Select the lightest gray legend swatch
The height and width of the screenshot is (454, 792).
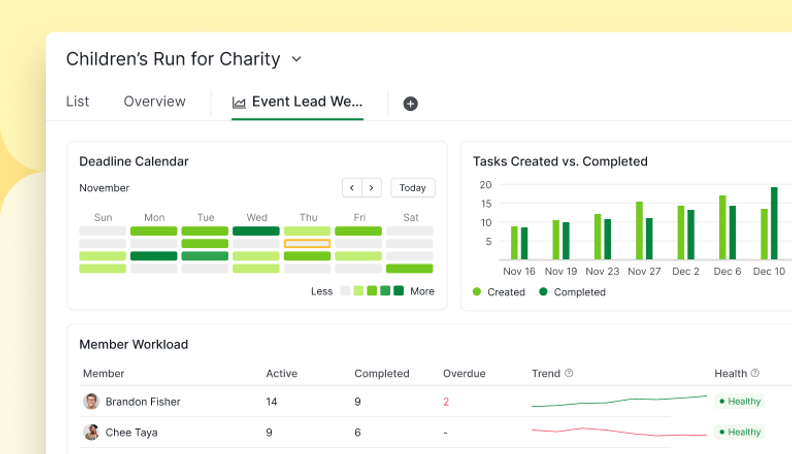[x=345, y=291]
